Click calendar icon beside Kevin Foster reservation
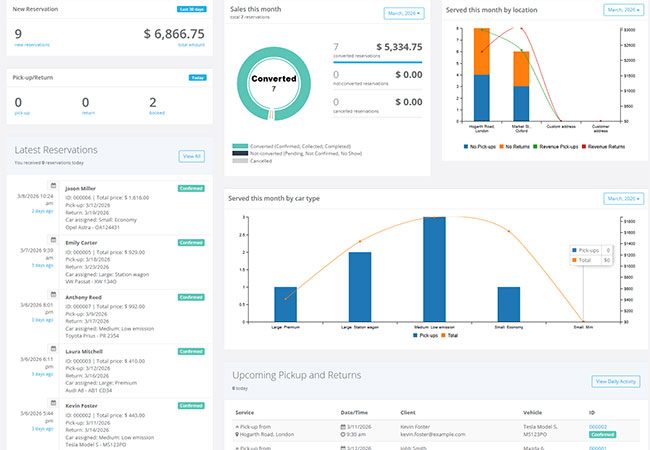 coord(53,403)
